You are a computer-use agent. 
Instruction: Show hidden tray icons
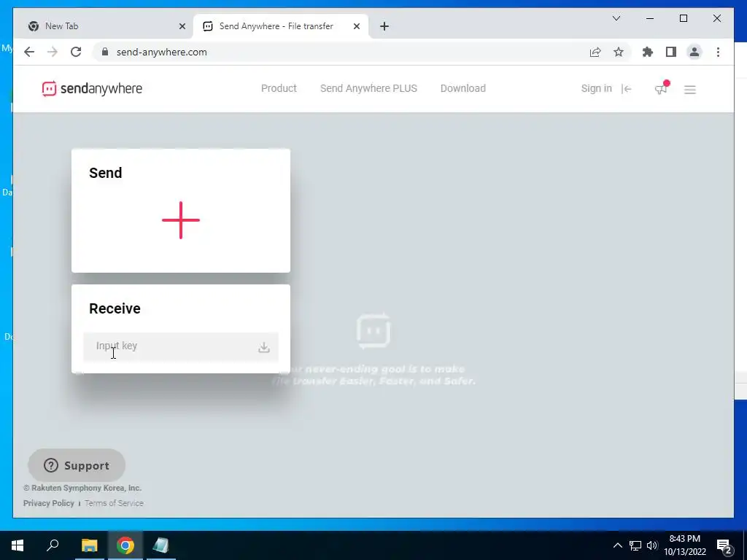(x=617, y=545)
